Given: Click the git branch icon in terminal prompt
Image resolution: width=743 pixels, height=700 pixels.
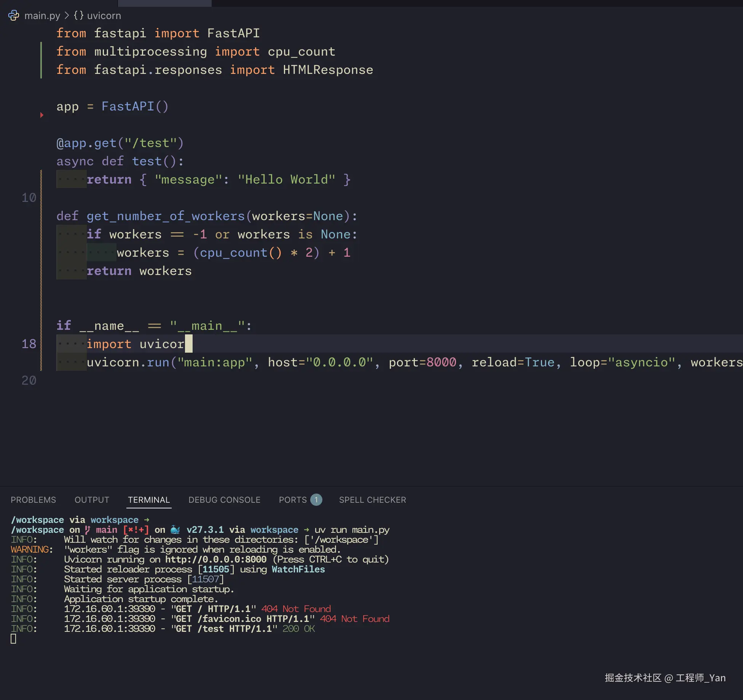Looking at the screenshot, I should (88, 530).
